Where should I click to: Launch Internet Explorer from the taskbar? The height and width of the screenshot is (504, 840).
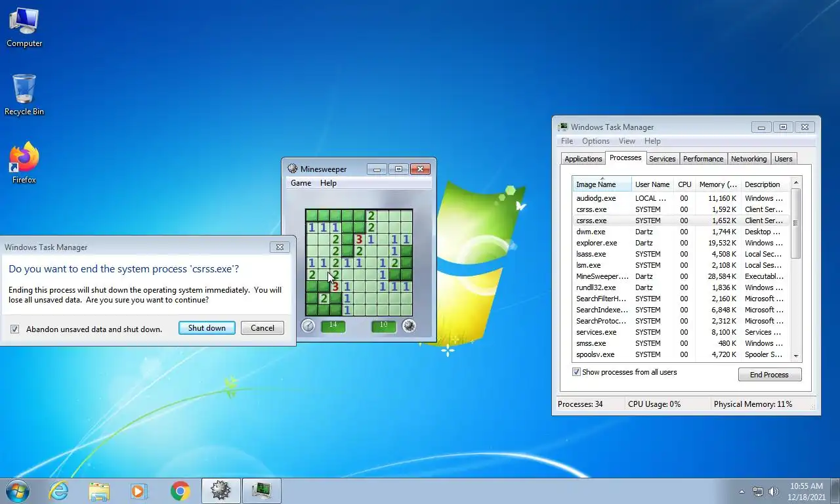(58, 491)
